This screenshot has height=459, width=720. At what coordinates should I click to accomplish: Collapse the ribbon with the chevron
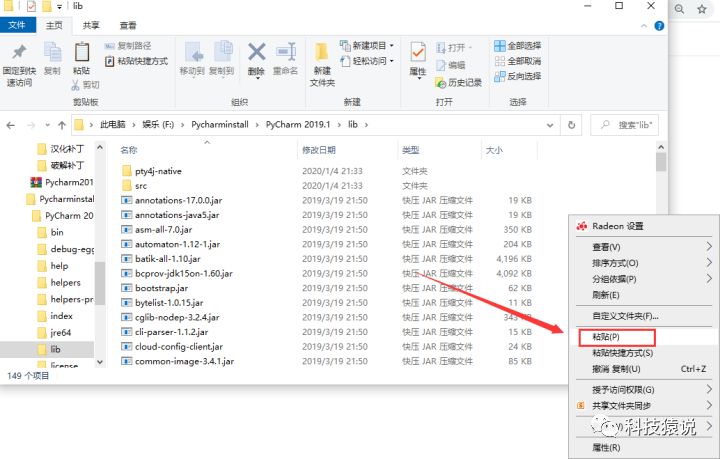click(x=644, y=26)
